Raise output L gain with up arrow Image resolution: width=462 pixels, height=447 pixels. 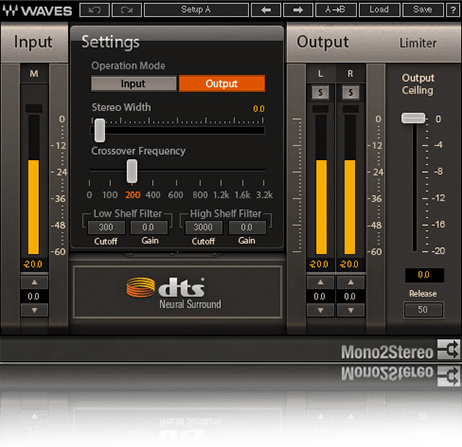320,282
